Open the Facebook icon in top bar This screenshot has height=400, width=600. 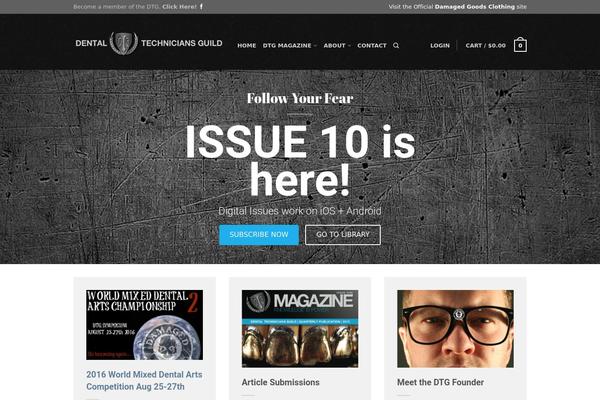(201, 7)
